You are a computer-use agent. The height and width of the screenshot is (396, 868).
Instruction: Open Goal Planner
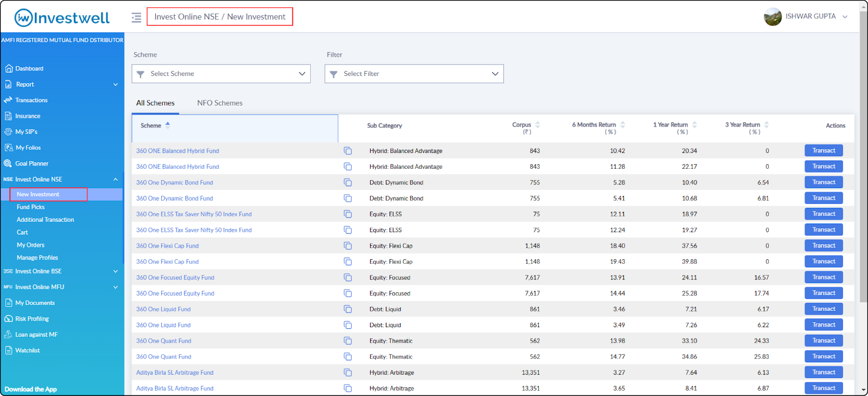(31, 163)
